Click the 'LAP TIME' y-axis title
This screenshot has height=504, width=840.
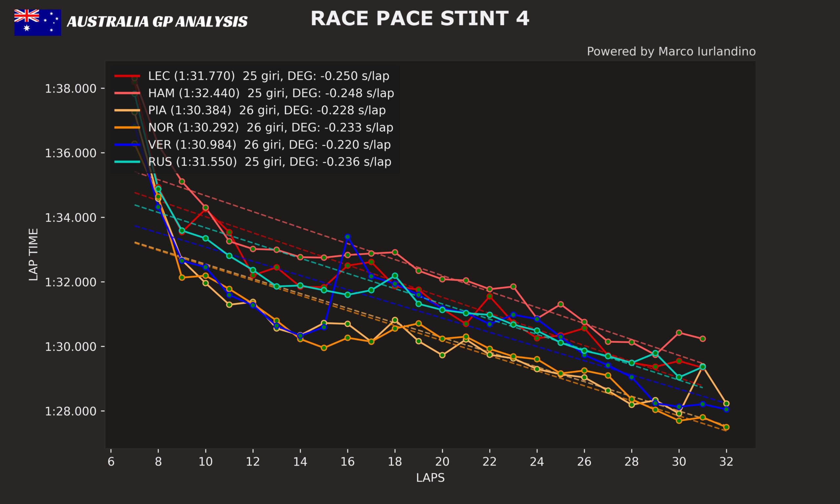[33, 254]
